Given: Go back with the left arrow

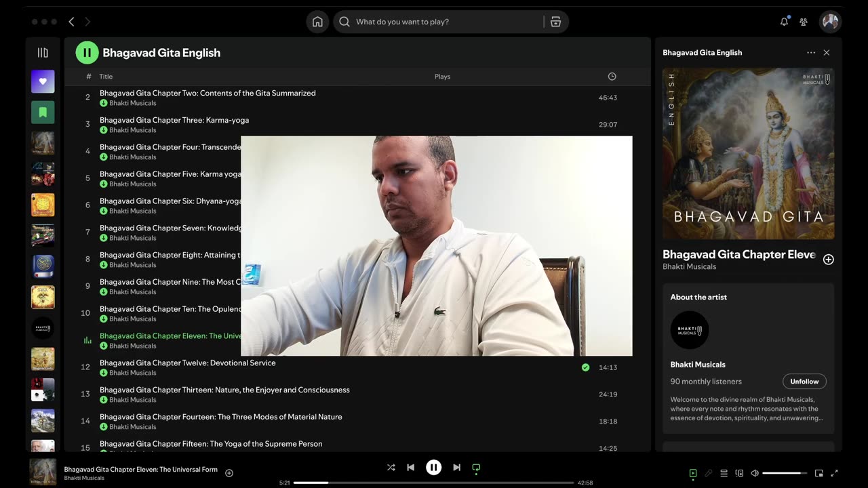Looking at the screenshot, I should [x=71, y=22].
